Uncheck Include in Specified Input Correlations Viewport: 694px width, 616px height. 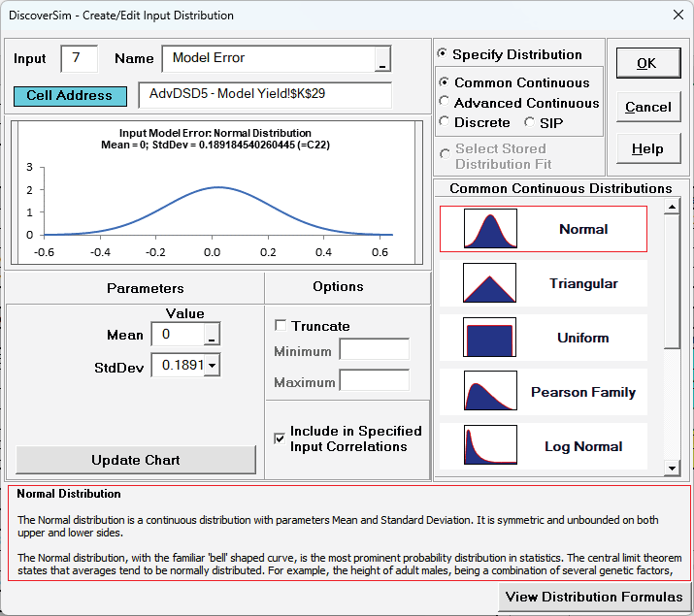tap(281, 438)
